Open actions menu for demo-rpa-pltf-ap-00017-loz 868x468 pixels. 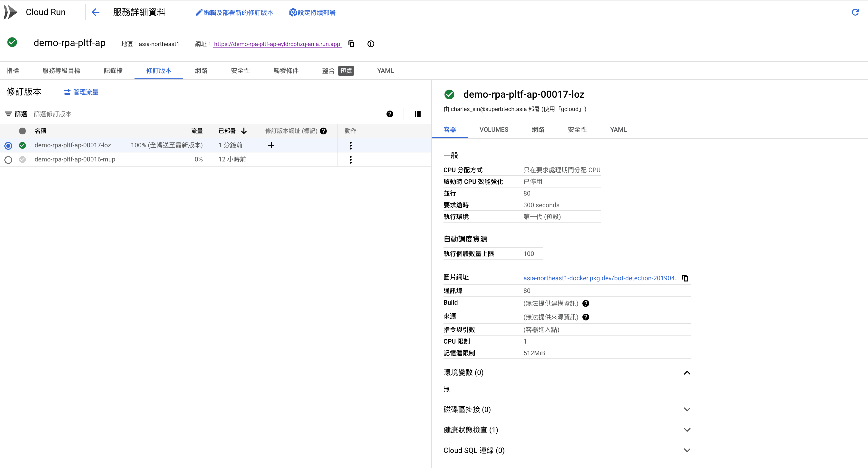click(x=350, y=145)
